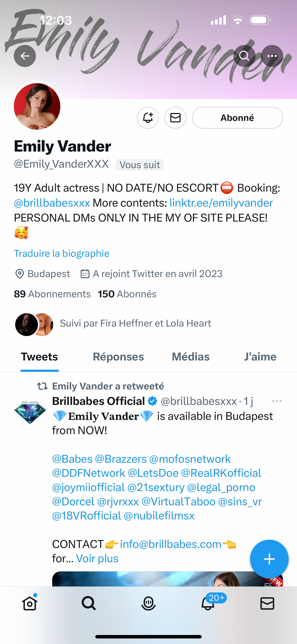Image resolution: width=297 pixels, height=644 pixels.
Task: Tap the back arrow button
Action: coord(25,56)
